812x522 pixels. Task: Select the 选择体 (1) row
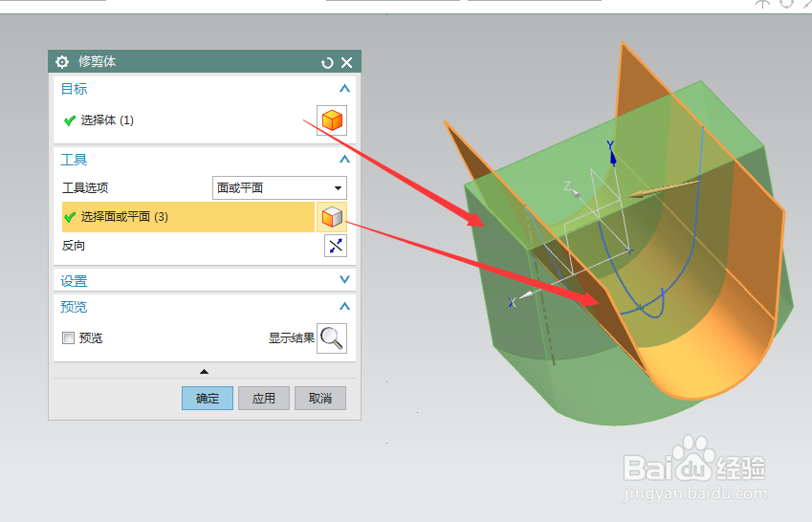point(187,120)
